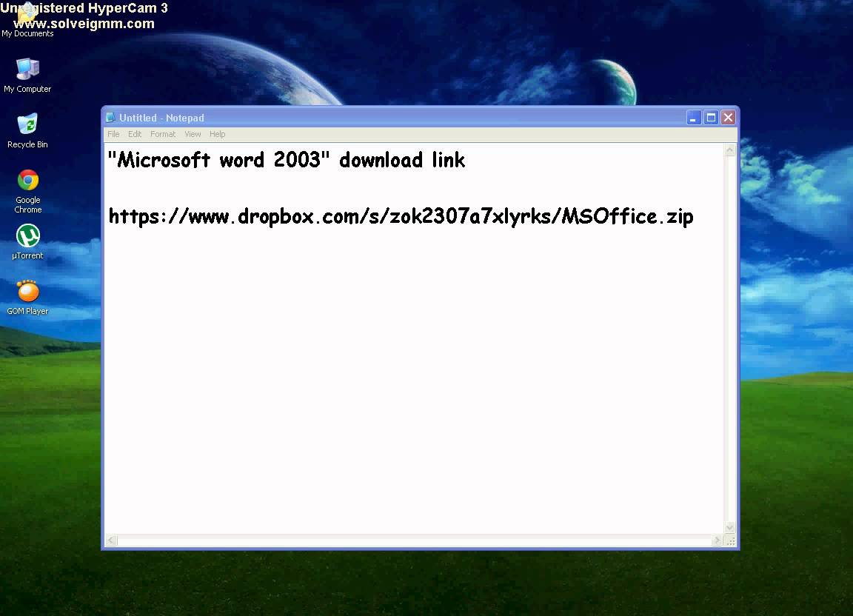Select the µTorrent desktop icon

point(27,241)
